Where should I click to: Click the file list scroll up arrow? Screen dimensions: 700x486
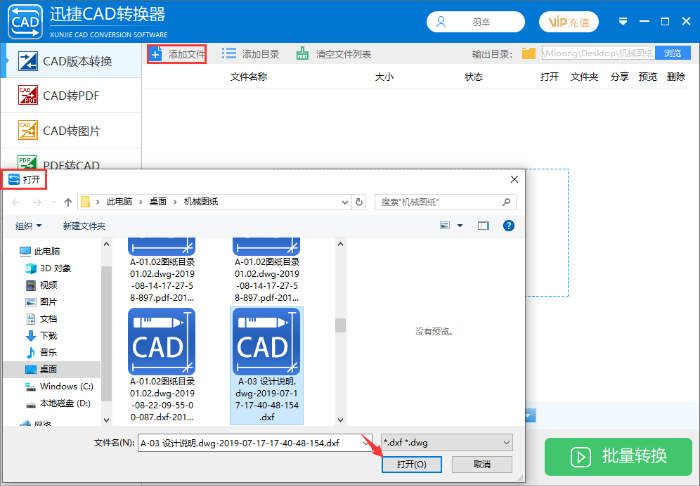coord(341,244)
